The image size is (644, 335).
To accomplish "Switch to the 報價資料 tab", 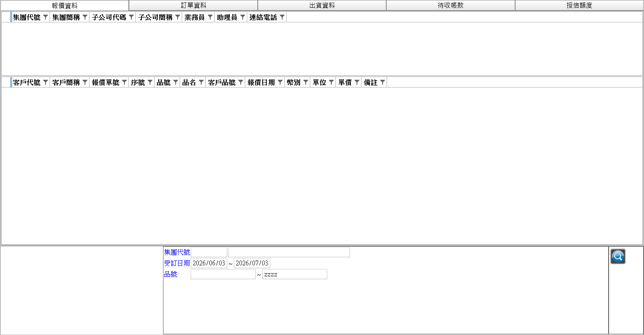I will tap(65, 5).
